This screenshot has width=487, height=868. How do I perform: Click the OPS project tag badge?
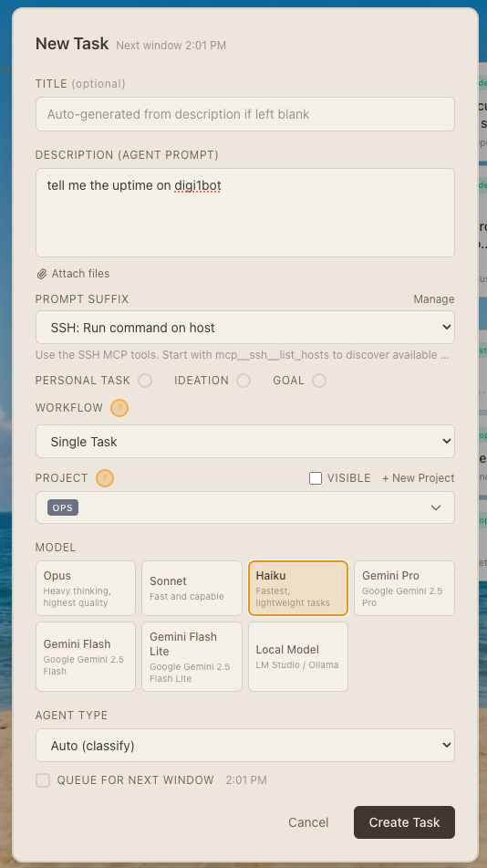63,507
